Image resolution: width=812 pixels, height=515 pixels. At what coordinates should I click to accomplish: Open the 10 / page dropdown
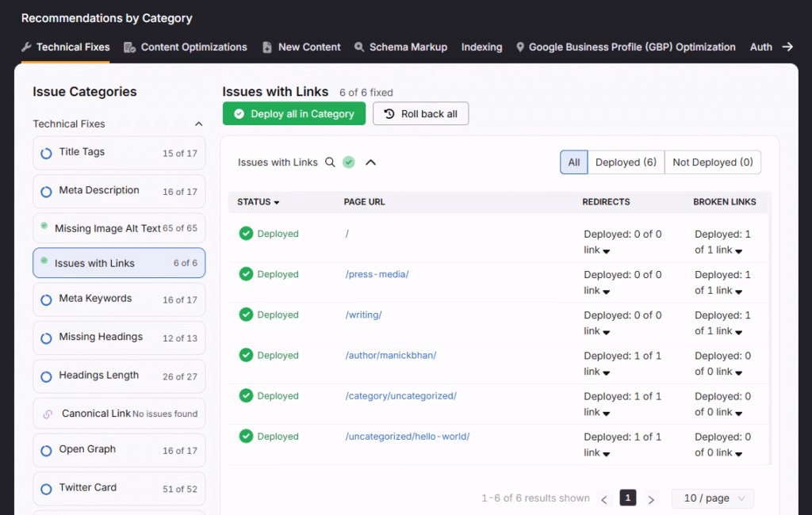(x=712, y=498)
